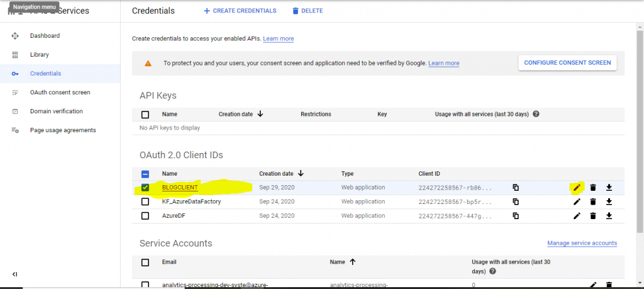The width and height of the screenshot is (644, 289).
Task: Edit the analytics-processing service account
Action: (593, 285)
